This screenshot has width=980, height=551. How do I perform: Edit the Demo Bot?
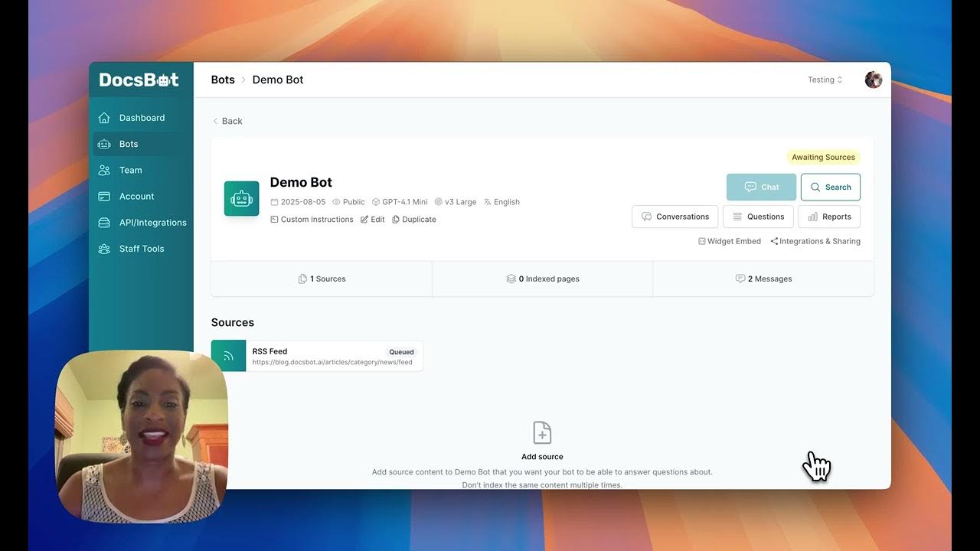(372, 220)
